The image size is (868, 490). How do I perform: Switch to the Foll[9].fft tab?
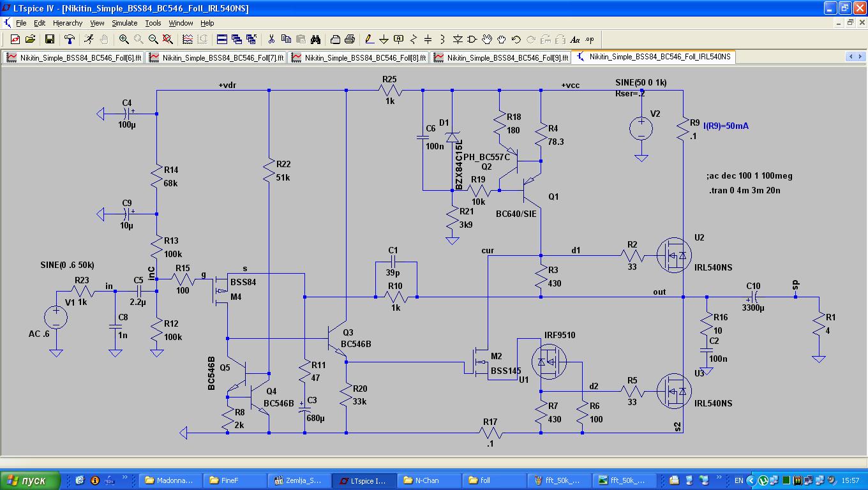(x=501, y=57)
